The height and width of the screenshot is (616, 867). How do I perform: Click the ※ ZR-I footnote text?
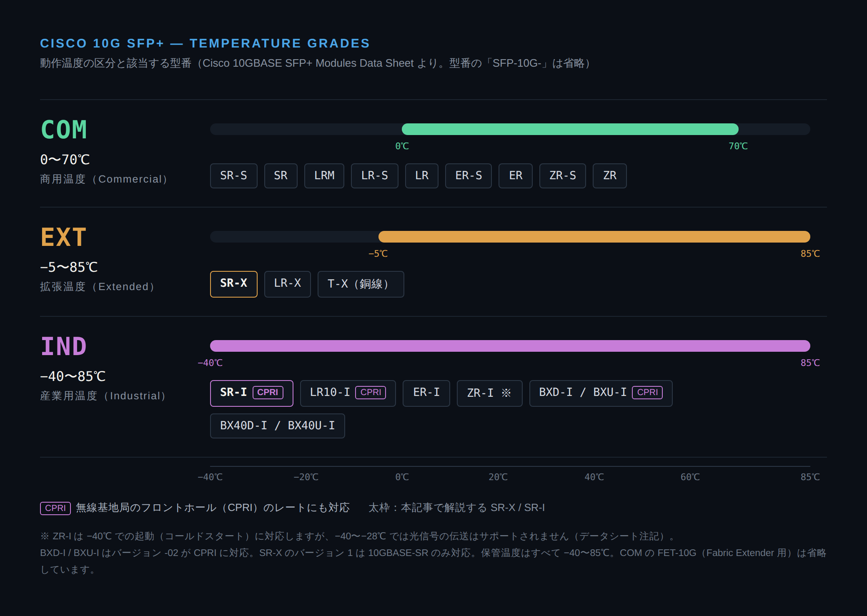tap(358, 536)
